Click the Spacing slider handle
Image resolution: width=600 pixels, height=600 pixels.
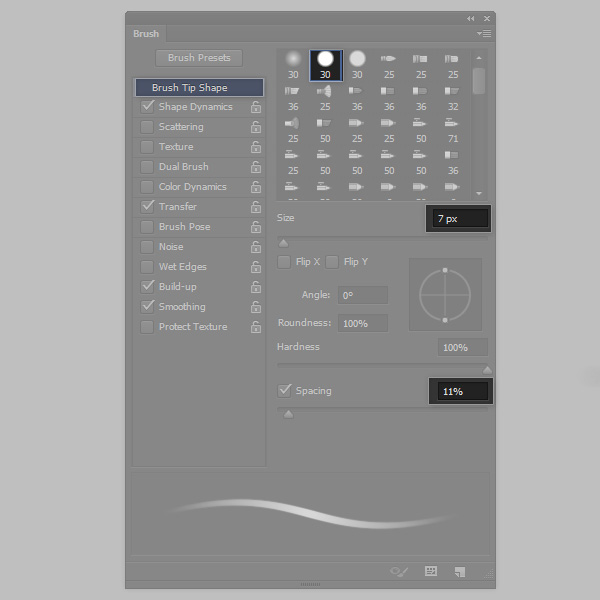click(289, 414)
